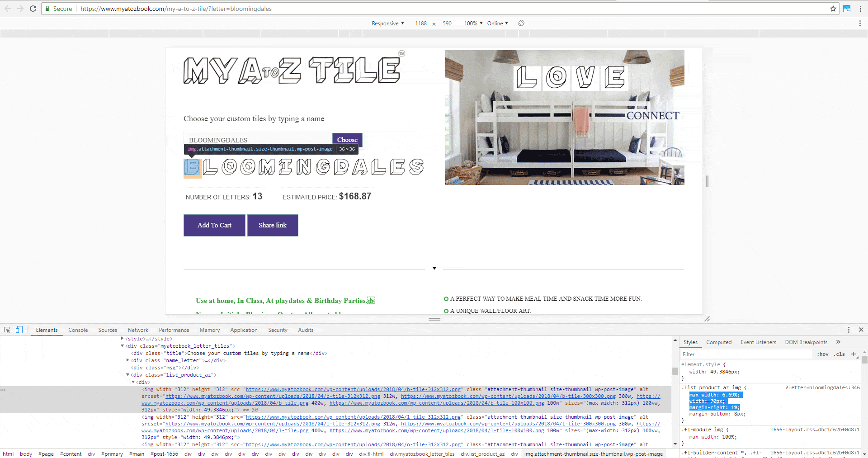Viewport: 868px width, 458px height.
Task: Open the DevTools main menu icon
Action: [849, 330]
